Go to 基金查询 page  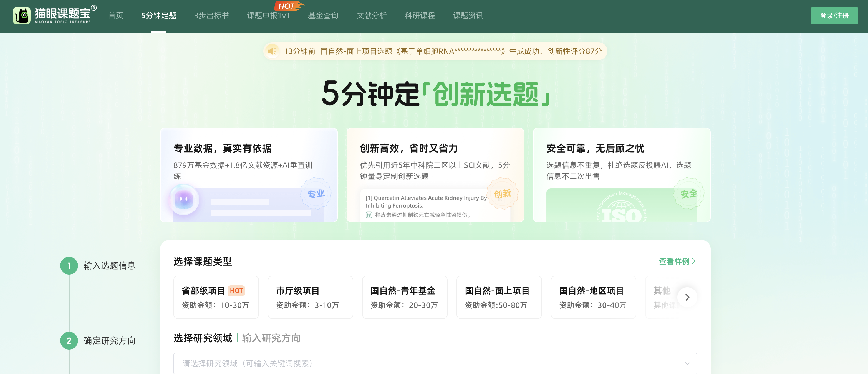(323, 16)
